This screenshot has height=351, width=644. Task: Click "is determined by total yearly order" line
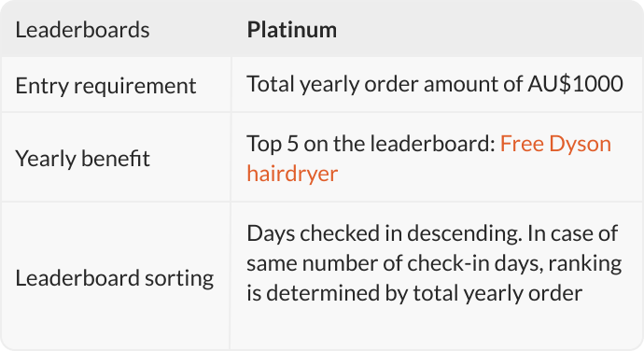[x=414, y=293]
